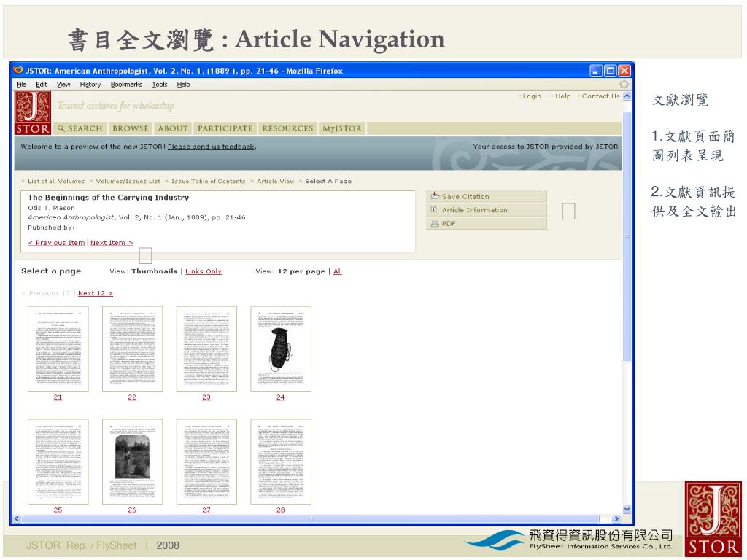
Task: Open page 25 thumbnail
Action: pyautogui.click(x=58, y=462)
